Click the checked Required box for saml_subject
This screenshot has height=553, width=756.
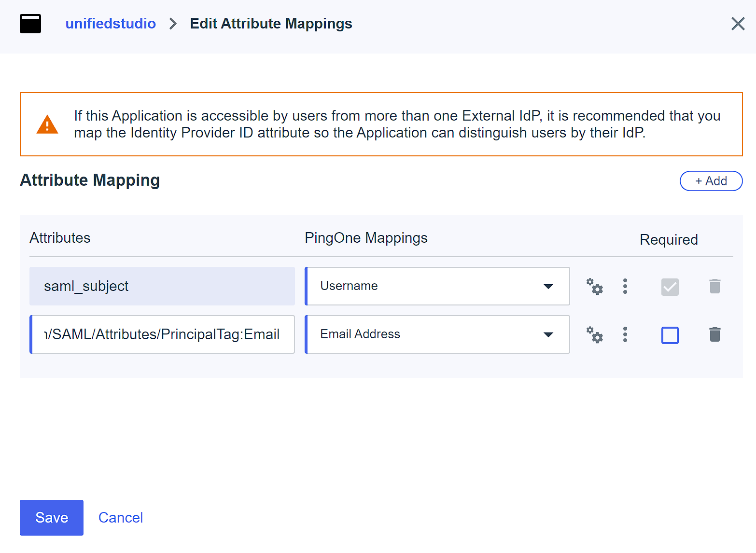coord(670,286)
